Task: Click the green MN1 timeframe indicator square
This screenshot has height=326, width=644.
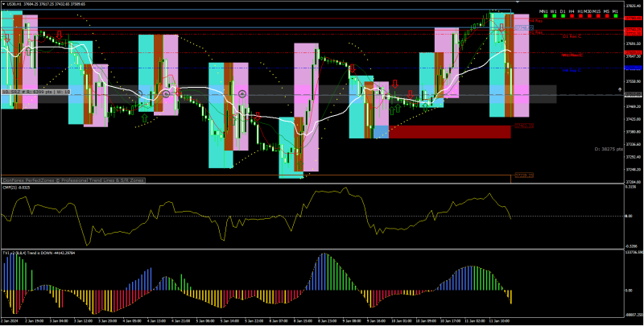Action: [544, 17]
